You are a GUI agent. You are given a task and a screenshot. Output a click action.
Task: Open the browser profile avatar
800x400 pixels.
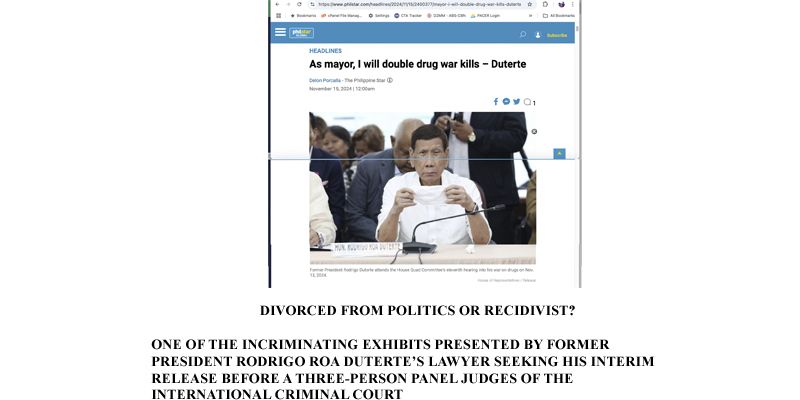562,4
